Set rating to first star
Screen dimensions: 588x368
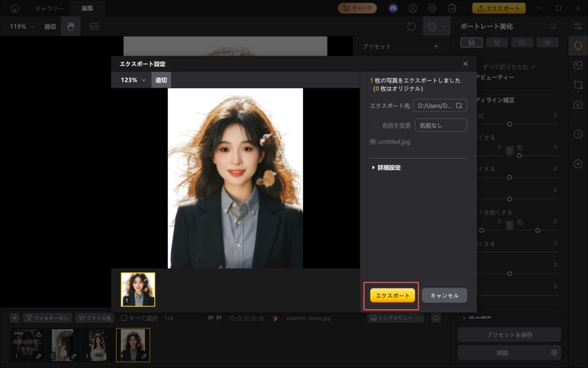(232, 318)
